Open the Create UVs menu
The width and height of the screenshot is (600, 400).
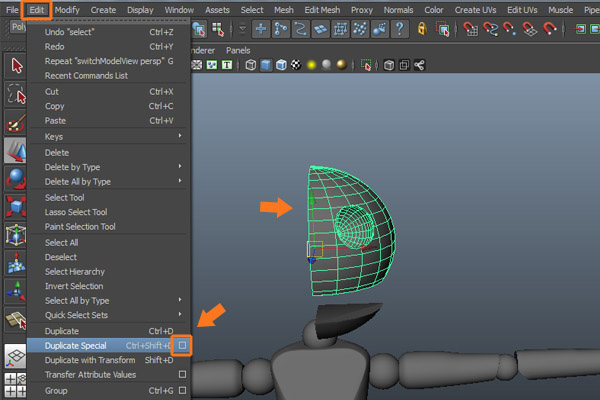[477, 9]
